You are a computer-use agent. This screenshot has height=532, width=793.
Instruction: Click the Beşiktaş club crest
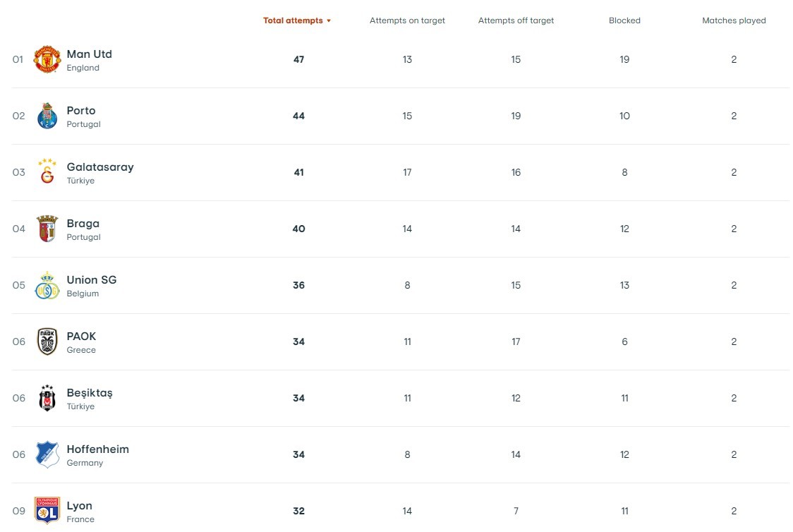(x=47, y=398)
